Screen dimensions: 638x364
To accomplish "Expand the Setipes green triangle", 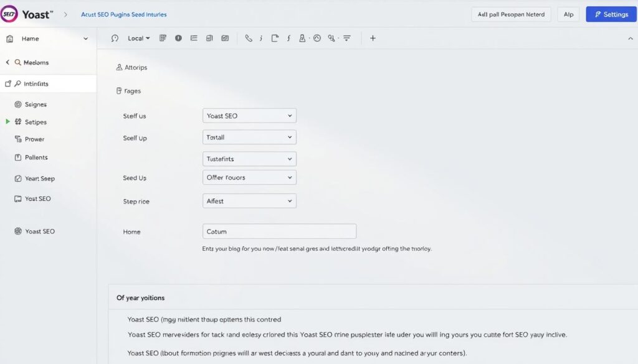I will tap(7, 121).
